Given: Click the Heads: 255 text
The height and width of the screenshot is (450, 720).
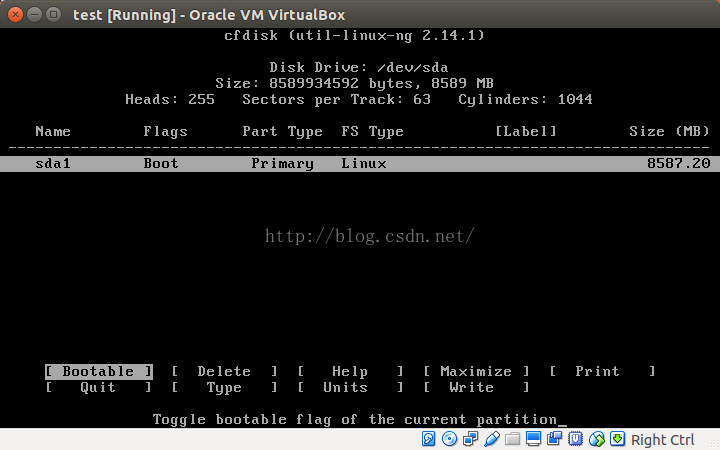Looking at the screenshot, I should tap(170, 100).
